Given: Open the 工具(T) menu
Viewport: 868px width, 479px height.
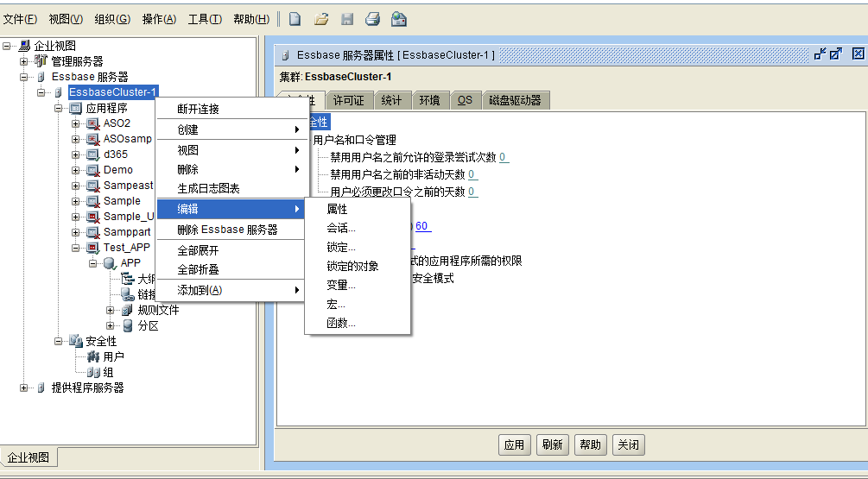Looking at the screenshot, I should [x=205, y=19].
